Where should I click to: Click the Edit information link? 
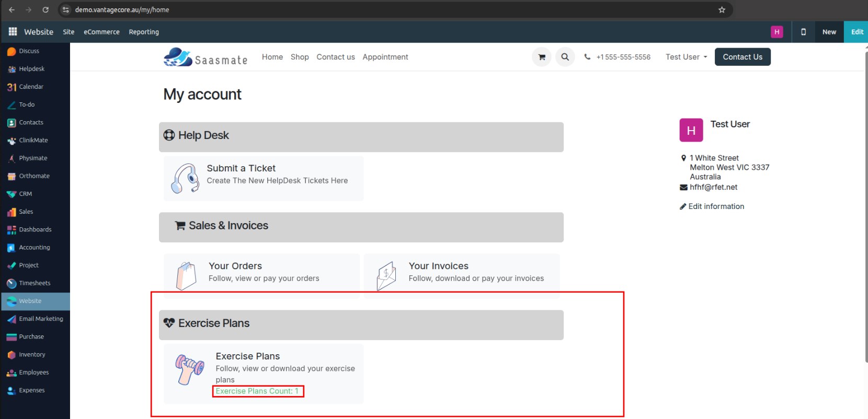[x=715, y=206]
